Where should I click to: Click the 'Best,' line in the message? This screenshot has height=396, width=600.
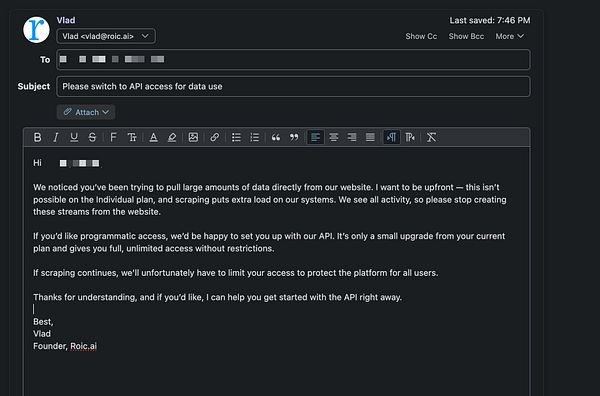pos(43,322)
